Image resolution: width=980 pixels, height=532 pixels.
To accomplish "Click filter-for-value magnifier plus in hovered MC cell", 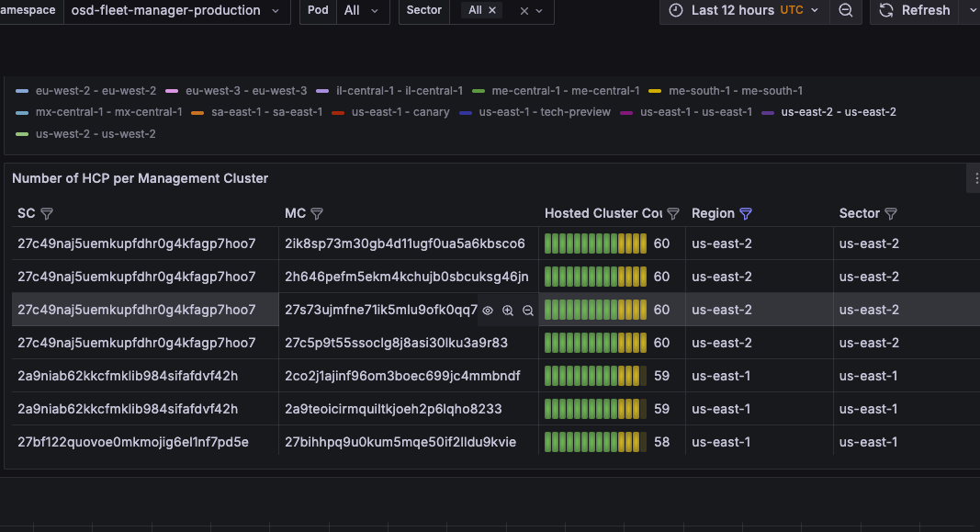I will [x=508, y=311].
